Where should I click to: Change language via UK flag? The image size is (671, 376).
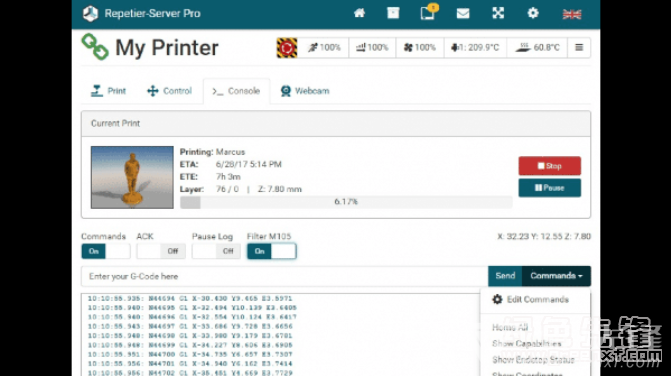pyautogui.click(x=572, y=14)
